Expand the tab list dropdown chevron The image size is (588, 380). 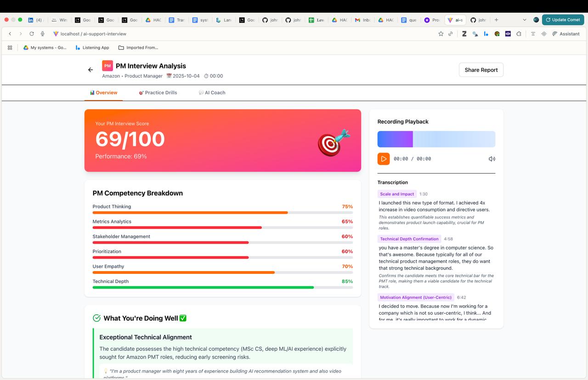tap(525, 20)
